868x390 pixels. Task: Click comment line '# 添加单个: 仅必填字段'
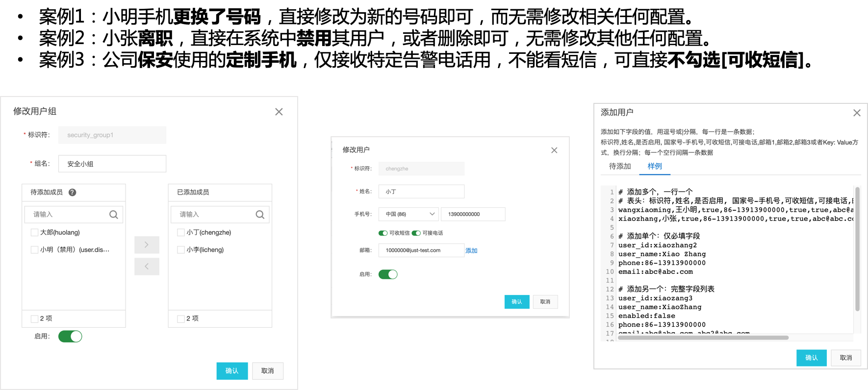(659, 236)
